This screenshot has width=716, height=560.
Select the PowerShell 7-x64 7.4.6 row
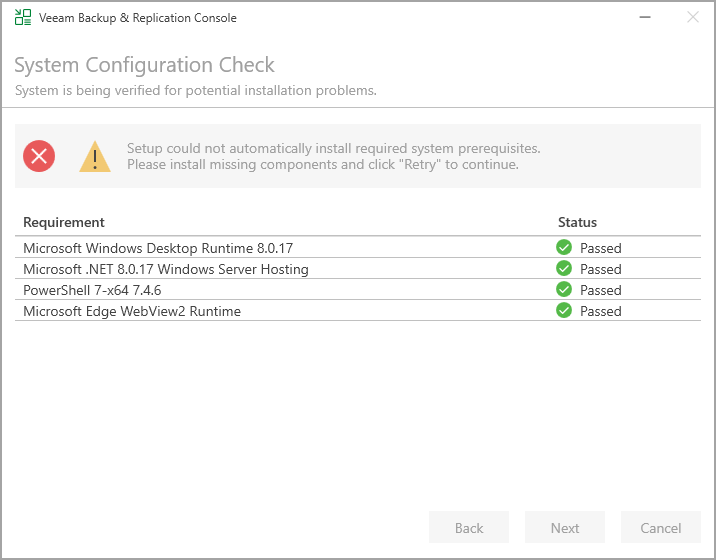[358, 289]
